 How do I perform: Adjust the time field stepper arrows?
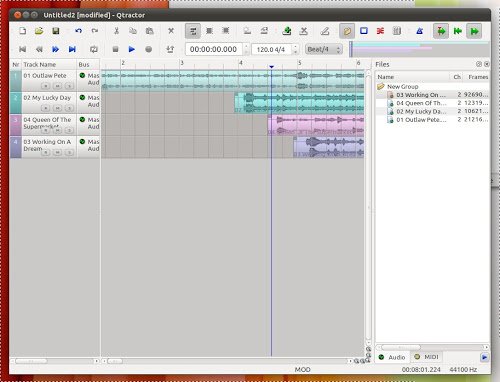coord(246,49)
